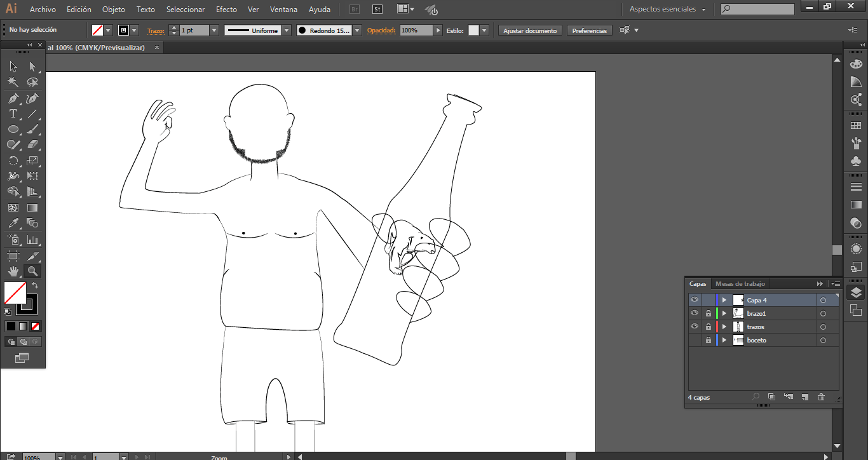Select the Paintbrush tool
This screenshot has width=868, height=460.
(32, 129)
